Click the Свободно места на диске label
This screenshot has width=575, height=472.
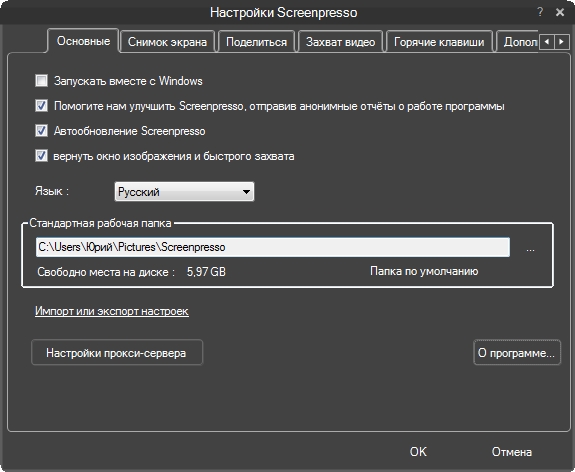coord(106,272)
